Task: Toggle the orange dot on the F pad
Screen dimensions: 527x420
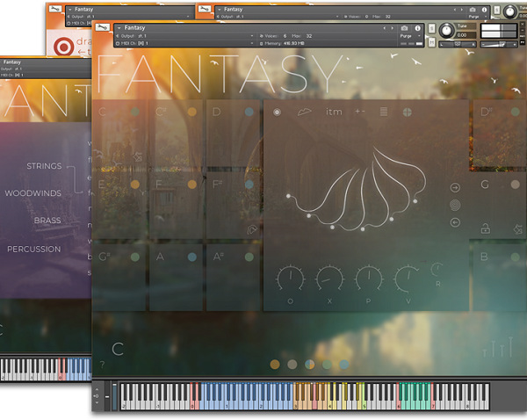Action: (191, 185)
